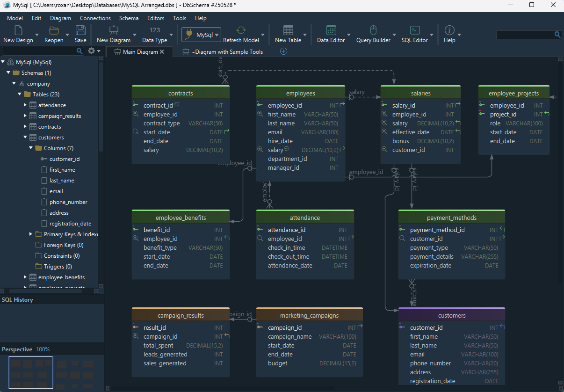Open the Reopen dropdown arrow
This screenshot has height=392, width=564.
[x=67, y=35]
